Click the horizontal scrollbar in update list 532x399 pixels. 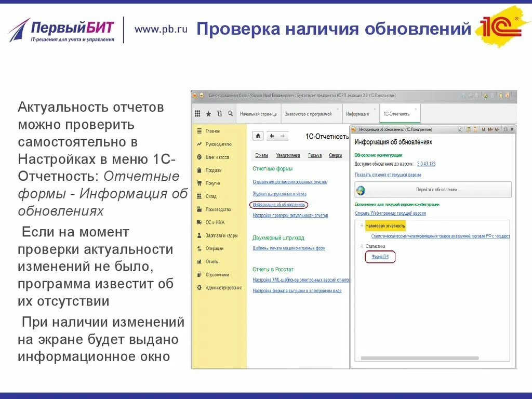tap(420, 358)
